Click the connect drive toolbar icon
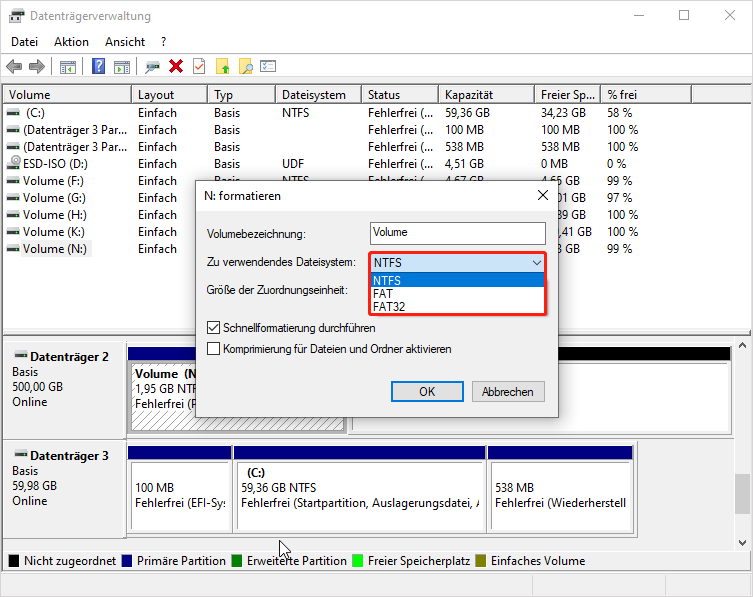The height and width of the screenshot is (597, 753). (152, 67)
